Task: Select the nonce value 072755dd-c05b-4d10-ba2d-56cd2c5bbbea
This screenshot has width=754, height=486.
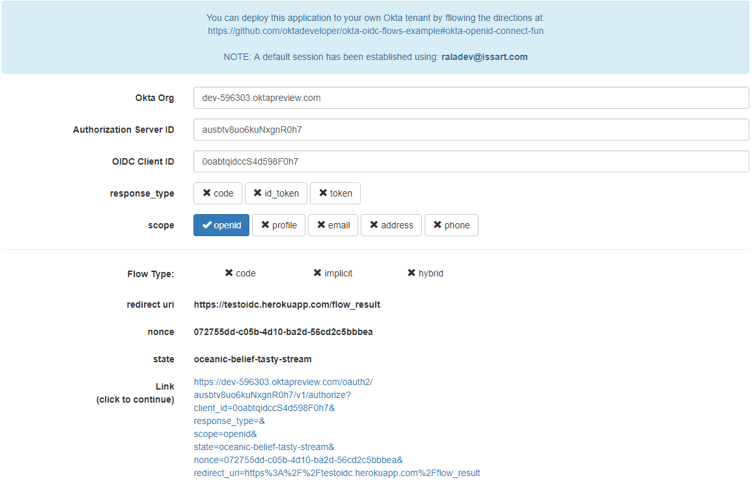Action: tap(283, 332)
